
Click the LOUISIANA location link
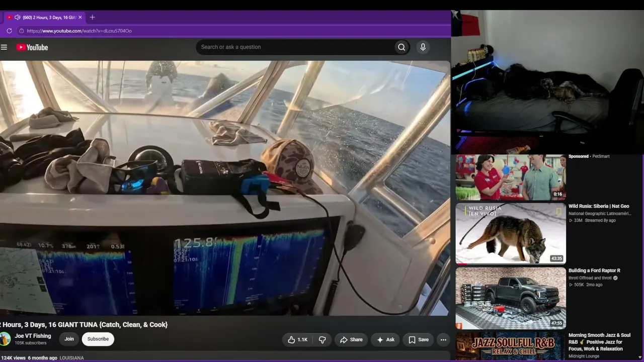(x=72, y=358)
